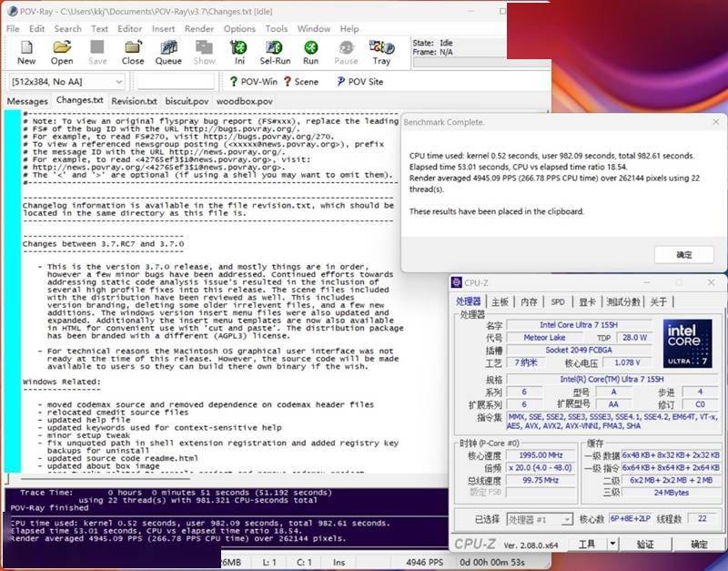
Task: Close the Benchmark Complete dialog
Action: (x=716, y=122)
